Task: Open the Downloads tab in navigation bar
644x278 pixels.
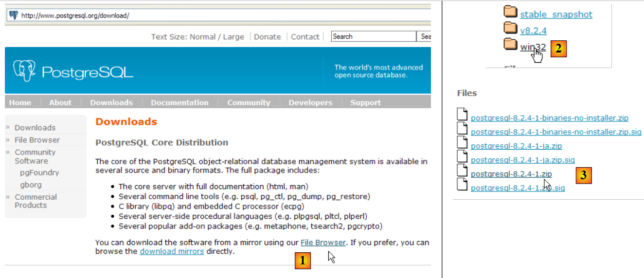Action: (x=111, y=103)
